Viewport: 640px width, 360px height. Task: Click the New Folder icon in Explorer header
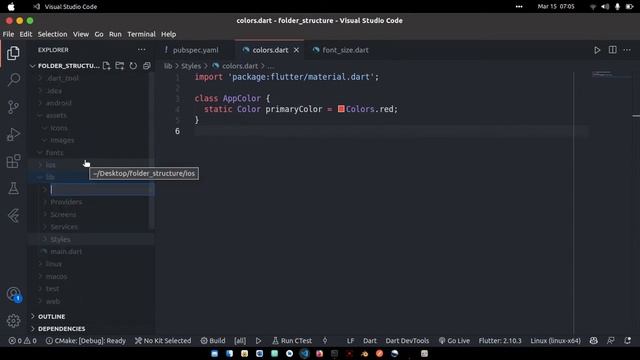(x=120, y=66)
